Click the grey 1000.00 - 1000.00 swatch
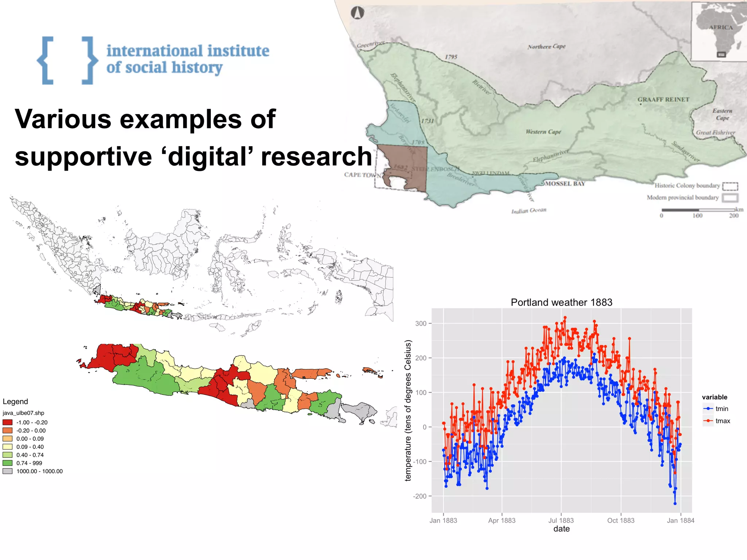747x560 pixels. [8, 471]
